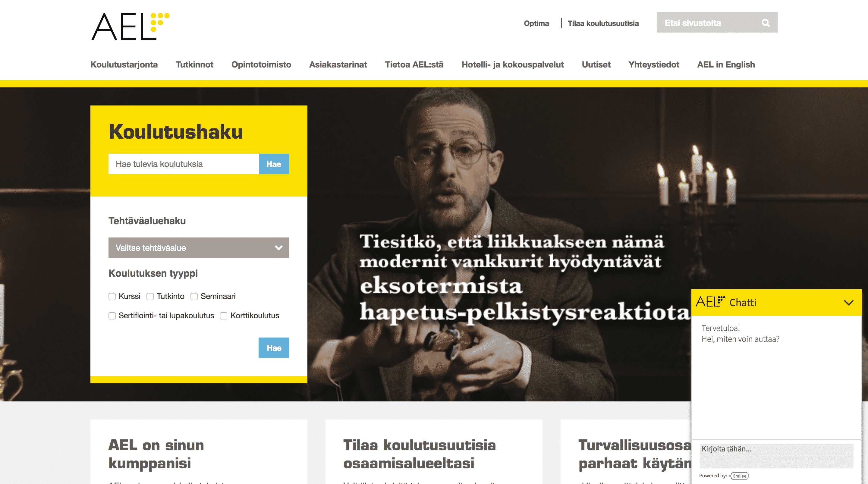Screen dimensions: 868x484
Task: Click the Hae button next to the search field
Action: pos(274,164)
